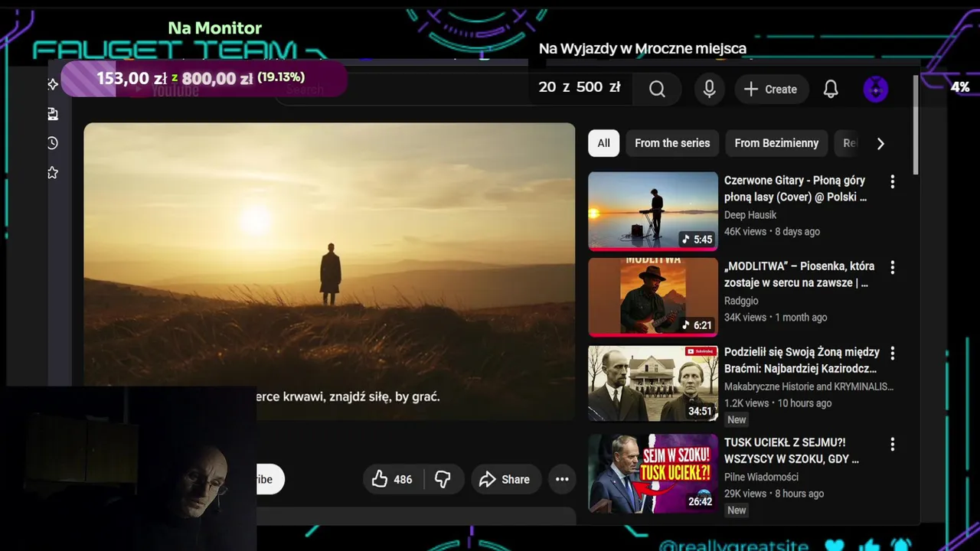Open options for Czerwone Gitary video
This screenshot has height=551, width=980.
(x=892, y=181)
